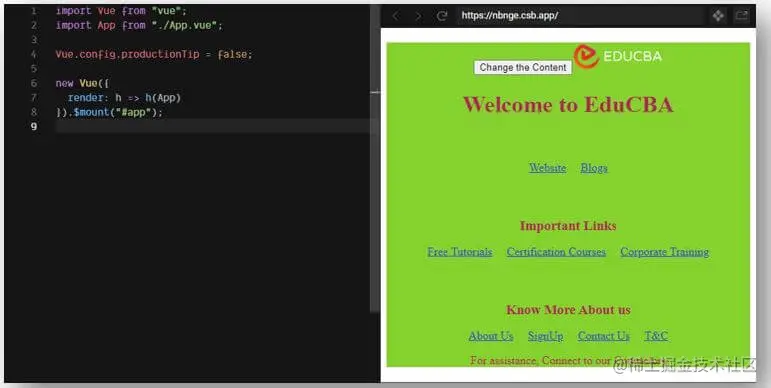This screenshot has height=388, width=771.
Task: Refresh the preview with reload icon
Action: 442,16
